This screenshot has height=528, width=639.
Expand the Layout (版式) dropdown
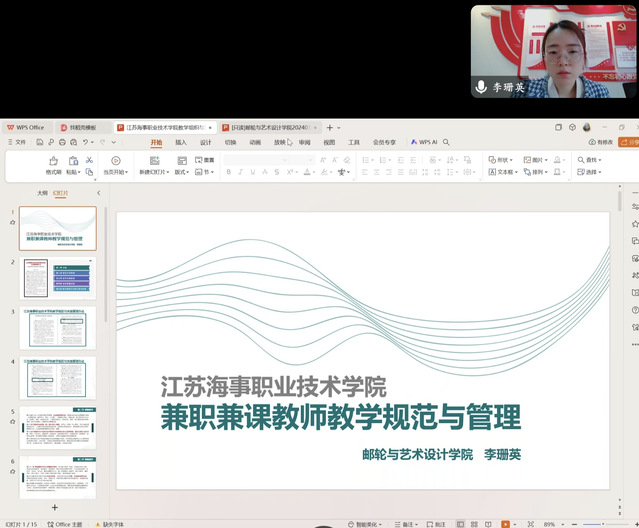[181, 172]
